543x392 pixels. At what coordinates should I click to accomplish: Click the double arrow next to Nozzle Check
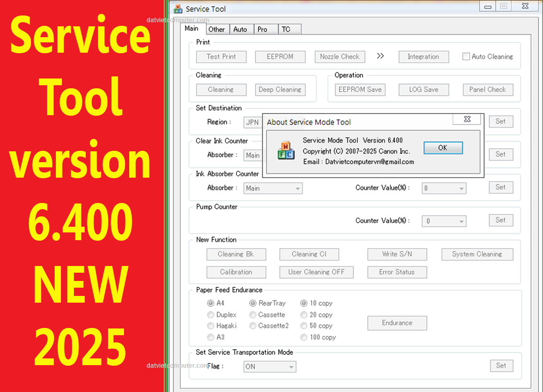click(x=380, y=56)
